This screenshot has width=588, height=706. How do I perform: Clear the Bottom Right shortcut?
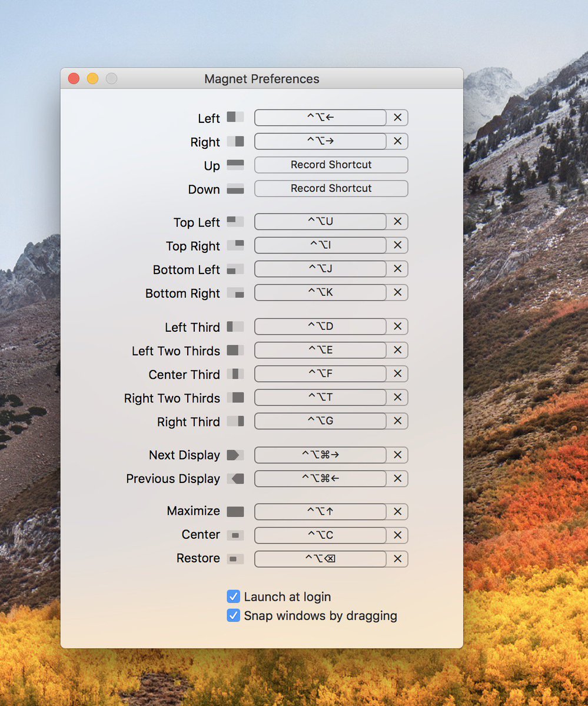pos(397,292)
